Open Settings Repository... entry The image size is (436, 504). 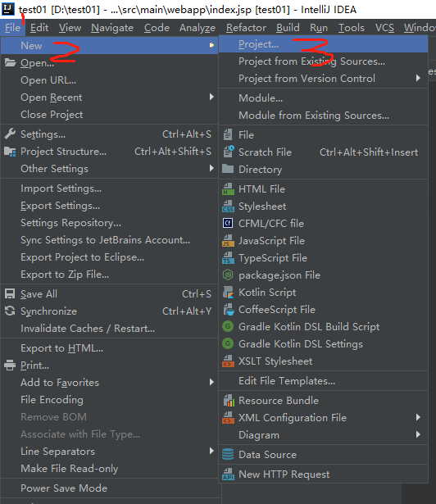(x=109, y=223)
